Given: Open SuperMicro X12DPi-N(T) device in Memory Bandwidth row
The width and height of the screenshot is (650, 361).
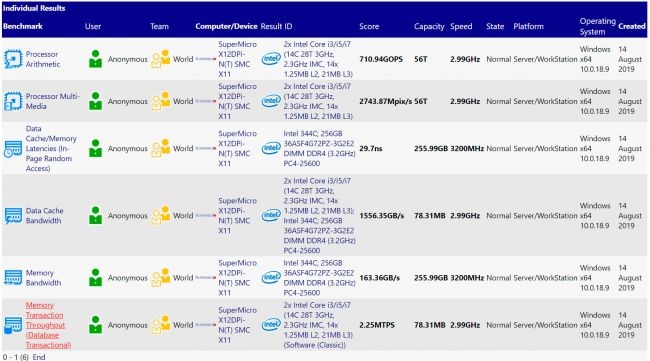Looking at the screenshot, I should click(238, 278).
